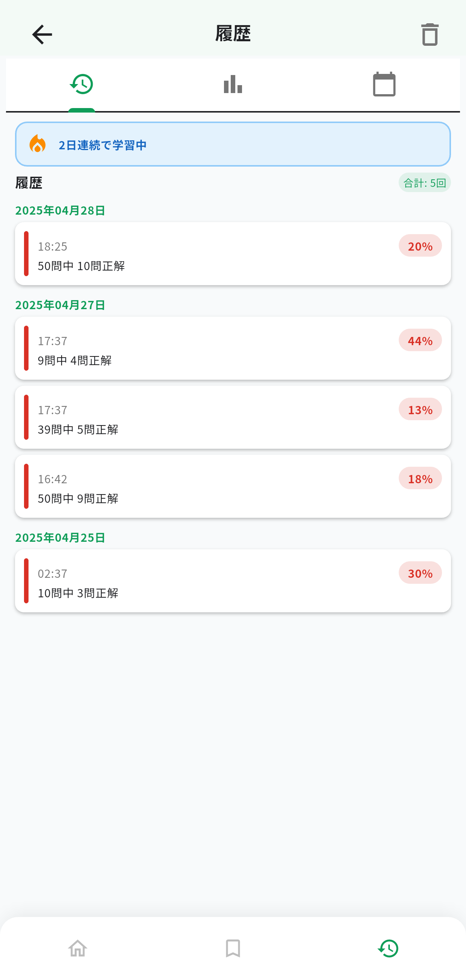
Task: Tap the 2025年04月27日 date header
Action: [x=60, y=305]
